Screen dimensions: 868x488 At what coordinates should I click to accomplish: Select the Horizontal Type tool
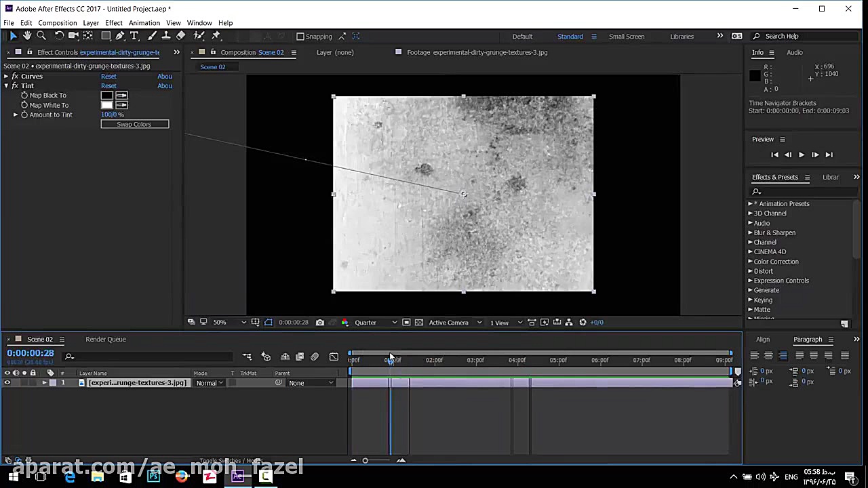[134, 36]
